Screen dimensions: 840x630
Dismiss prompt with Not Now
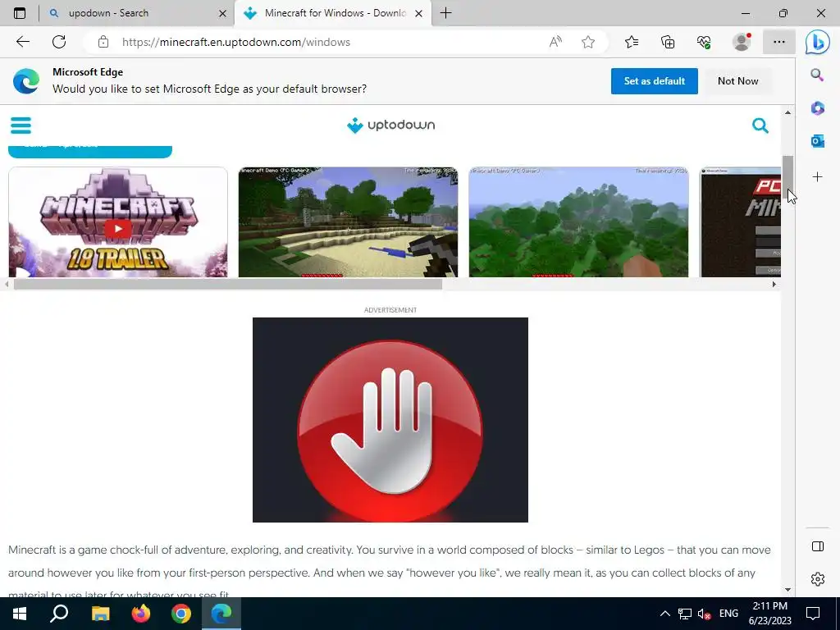pos(737,81)
